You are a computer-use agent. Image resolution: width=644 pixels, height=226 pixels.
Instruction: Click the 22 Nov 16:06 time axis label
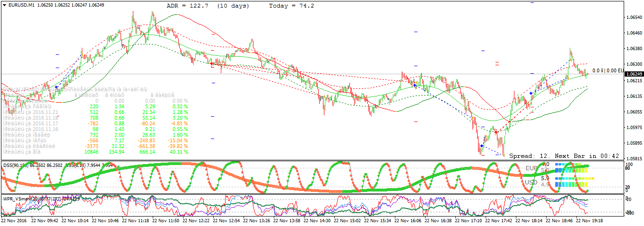pyautogui.click(x=408, y=220)
